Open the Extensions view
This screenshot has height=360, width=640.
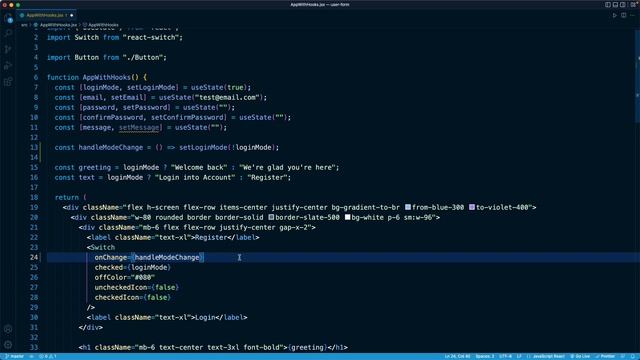8,82
